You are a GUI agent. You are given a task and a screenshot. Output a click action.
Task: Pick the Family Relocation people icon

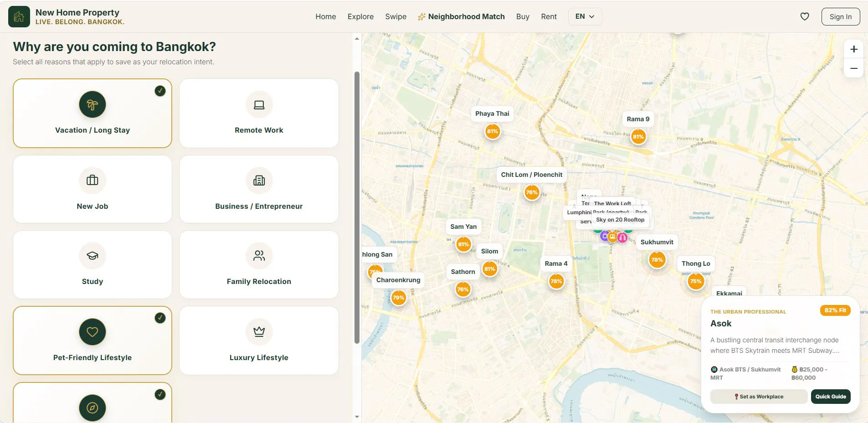(x=259, y=256)
